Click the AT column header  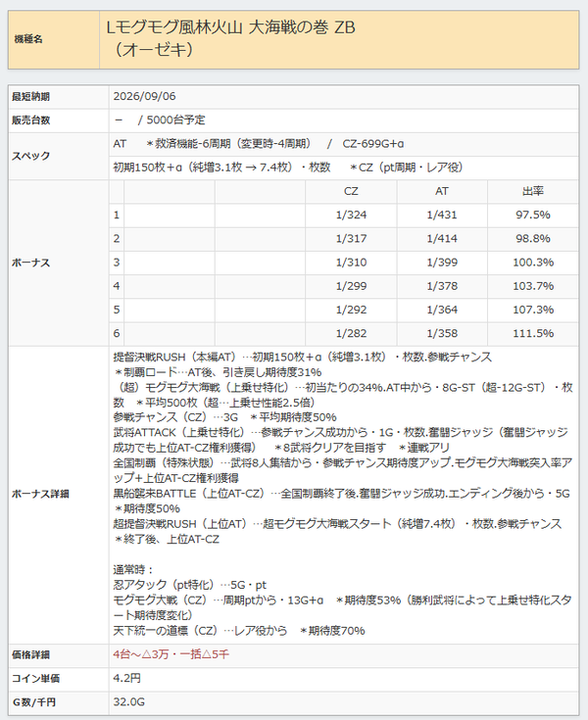point(442,191)
